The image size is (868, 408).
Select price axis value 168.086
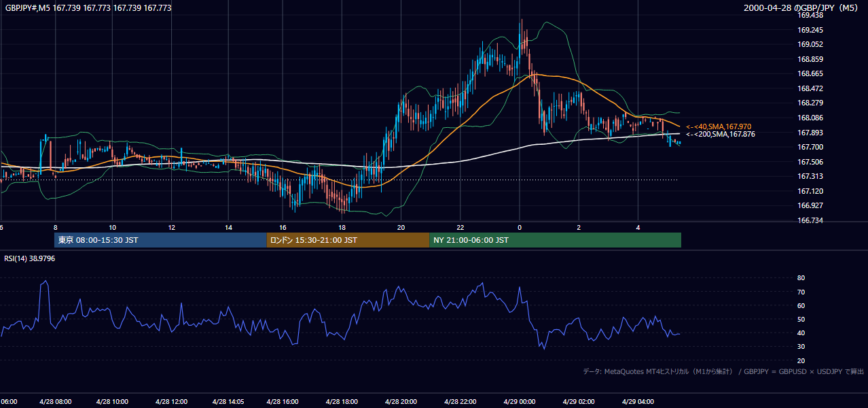(x=810, y=118)
